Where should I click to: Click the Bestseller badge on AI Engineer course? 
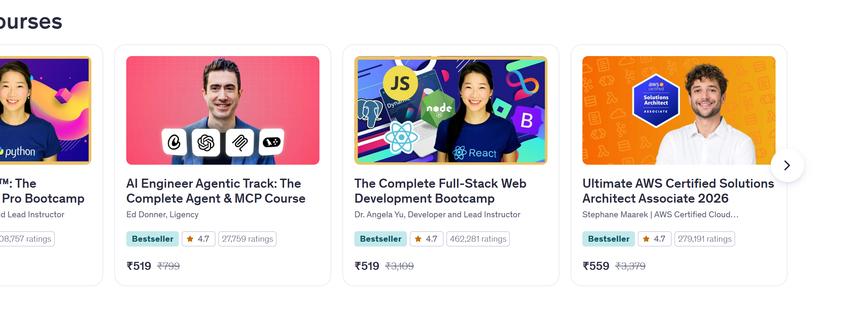[x=152, y=239]
